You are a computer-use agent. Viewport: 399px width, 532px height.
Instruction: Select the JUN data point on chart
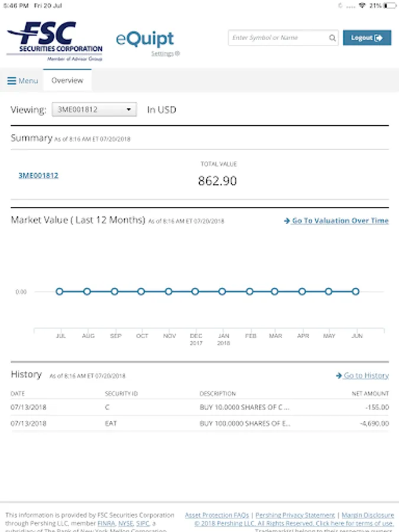pyautogui.click(x=356, y=291)
